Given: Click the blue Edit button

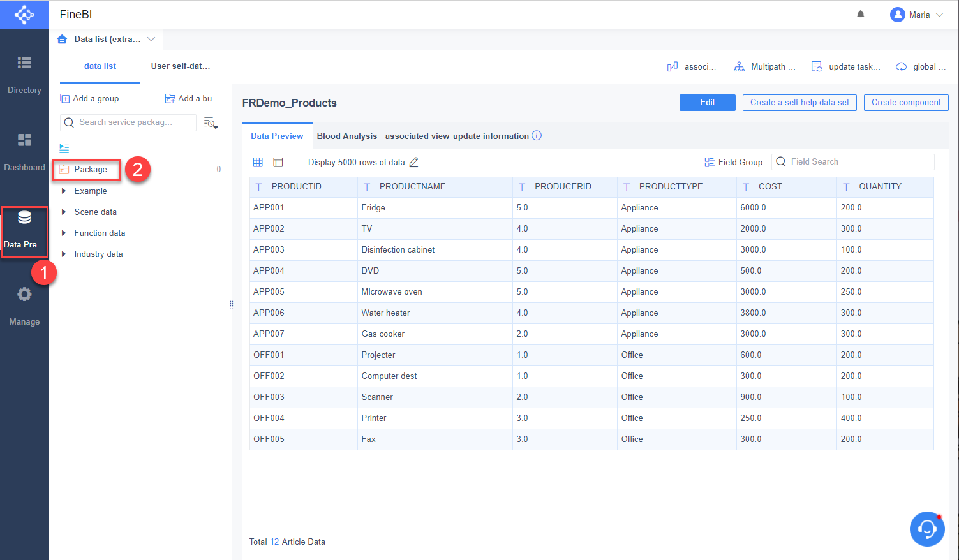Looking at the screenshot, I should 707,102.
